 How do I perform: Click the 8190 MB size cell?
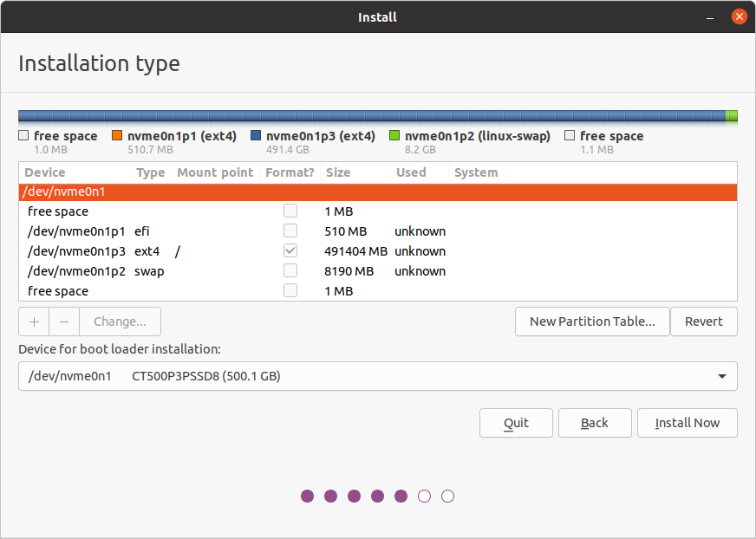coord(349,271)
